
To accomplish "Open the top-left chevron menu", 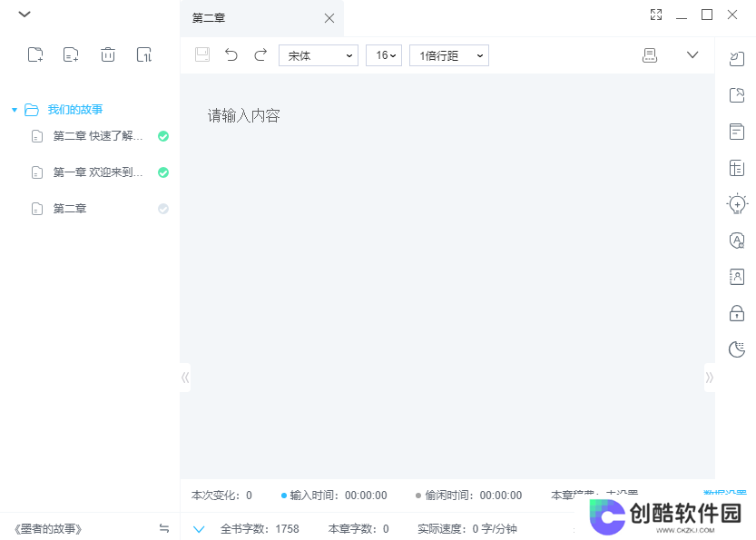I will [25, 14].
